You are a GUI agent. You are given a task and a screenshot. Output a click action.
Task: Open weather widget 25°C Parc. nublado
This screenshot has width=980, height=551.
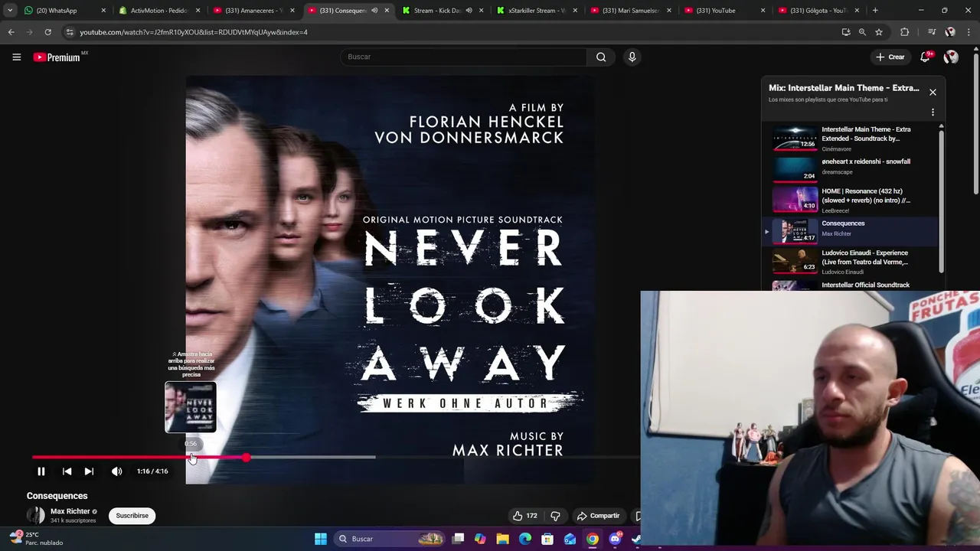coord(36,539)
